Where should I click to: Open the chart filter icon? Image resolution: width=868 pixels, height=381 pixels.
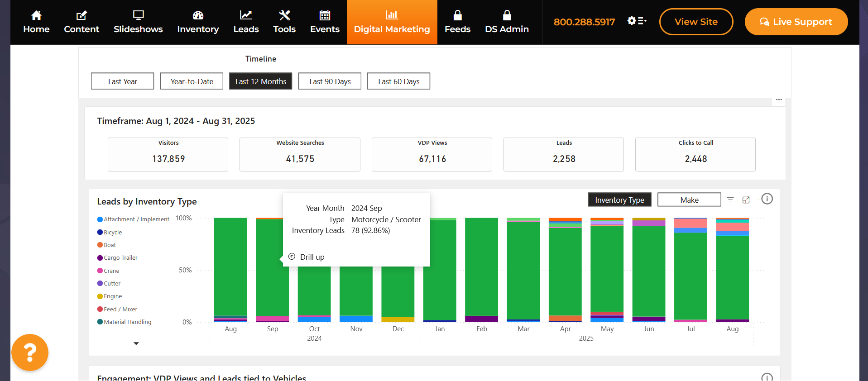[x=730, y=200]
